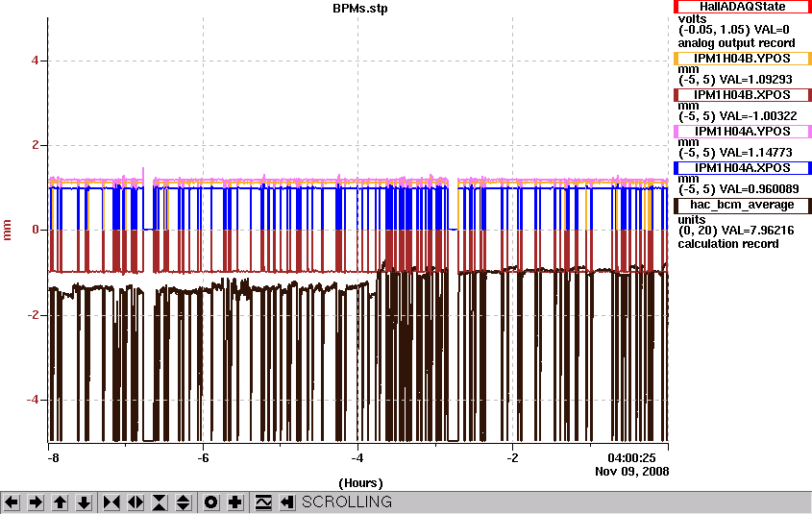Image resolution: width=812 pixels, height=514 pixels.
Task: Click the Nov 09, 2008 date label
Action: (x=631, y=472)
